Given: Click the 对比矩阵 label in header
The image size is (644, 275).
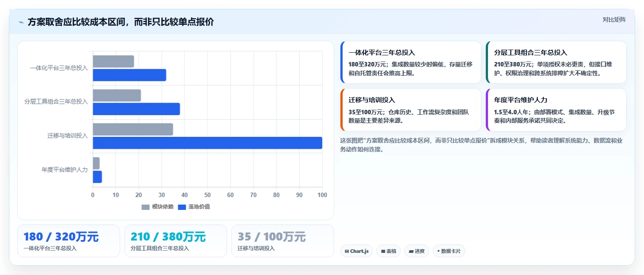Looking at the screenshot, I should (614, 19).
